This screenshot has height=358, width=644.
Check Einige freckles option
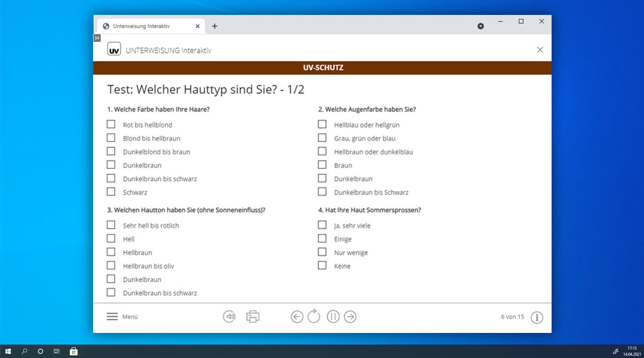point(322,239)
